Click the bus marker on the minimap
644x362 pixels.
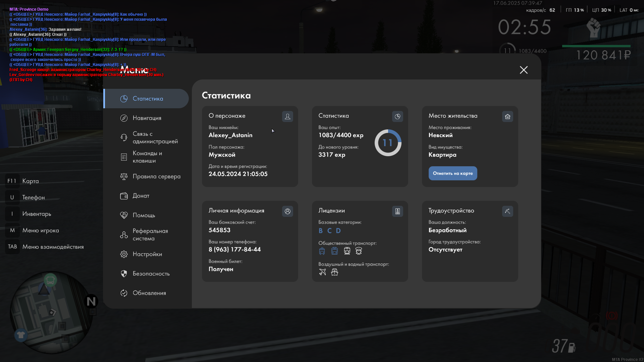click(51, 280)
